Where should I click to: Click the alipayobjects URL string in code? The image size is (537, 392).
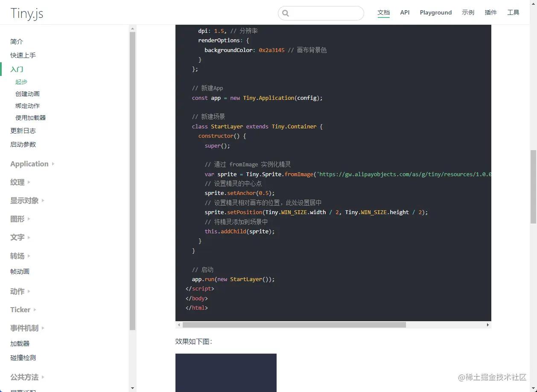click(x=404, y=174)
